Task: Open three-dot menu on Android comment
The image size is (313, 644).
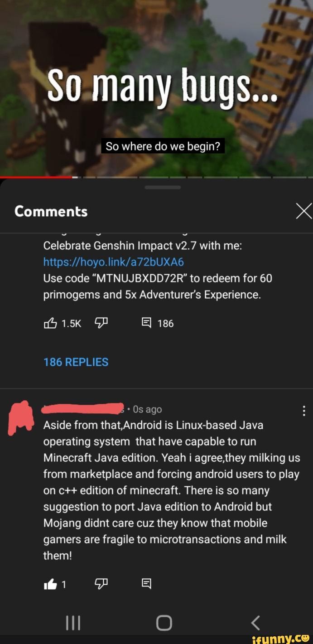Action: [303, 411]
